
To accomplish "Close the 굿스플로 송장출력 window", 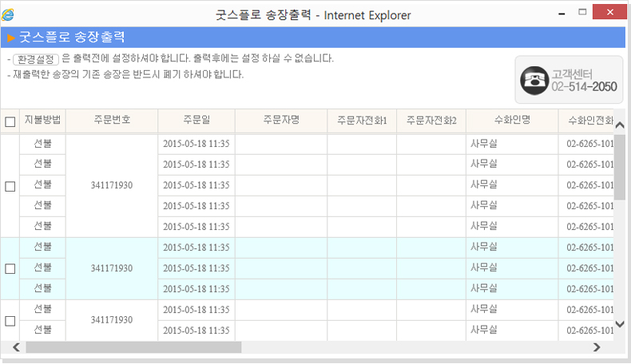I will tap(609, 12).
